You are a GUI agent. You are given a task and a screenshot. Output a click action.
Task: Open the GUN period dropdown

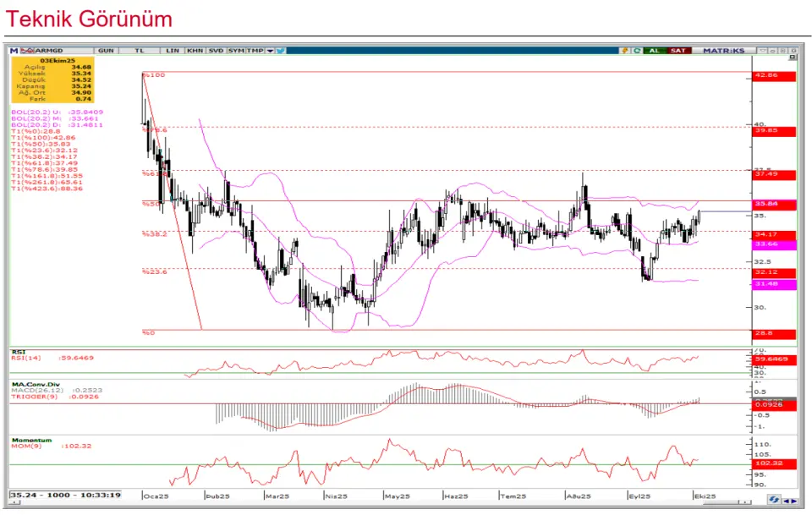click(x=106, y=51)
